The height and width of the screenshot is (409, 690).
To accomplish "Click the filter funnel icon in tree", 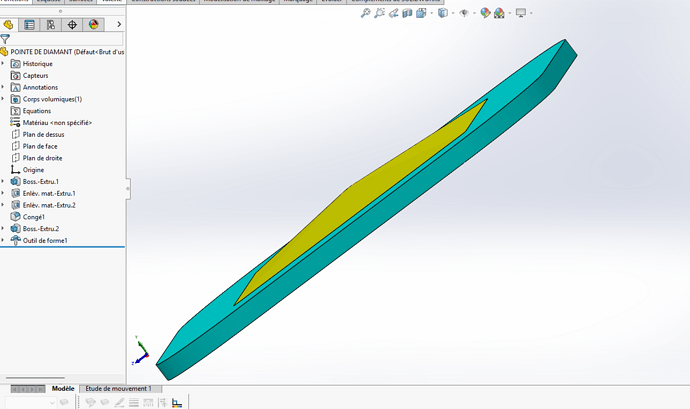I will (6, 39).
